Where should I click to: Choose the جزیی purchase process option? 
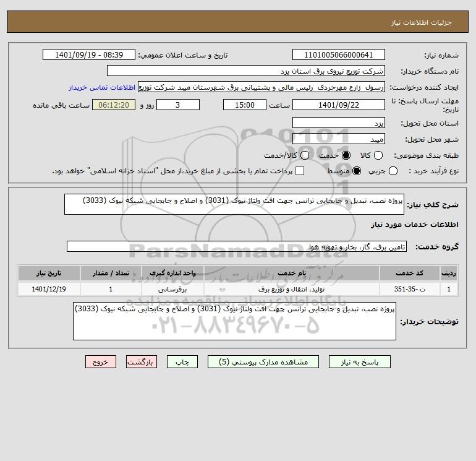(x=393, y=171)
